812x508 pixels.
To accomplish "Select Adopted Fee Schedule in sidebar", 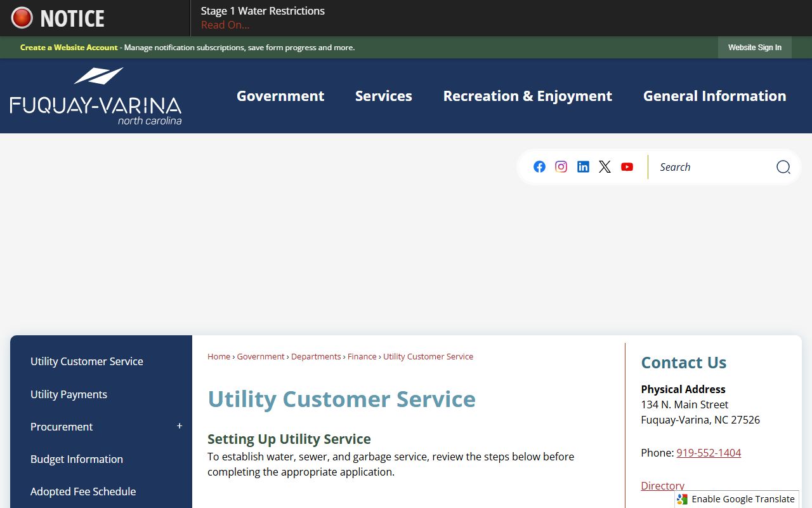I will (x=83, y=491).
